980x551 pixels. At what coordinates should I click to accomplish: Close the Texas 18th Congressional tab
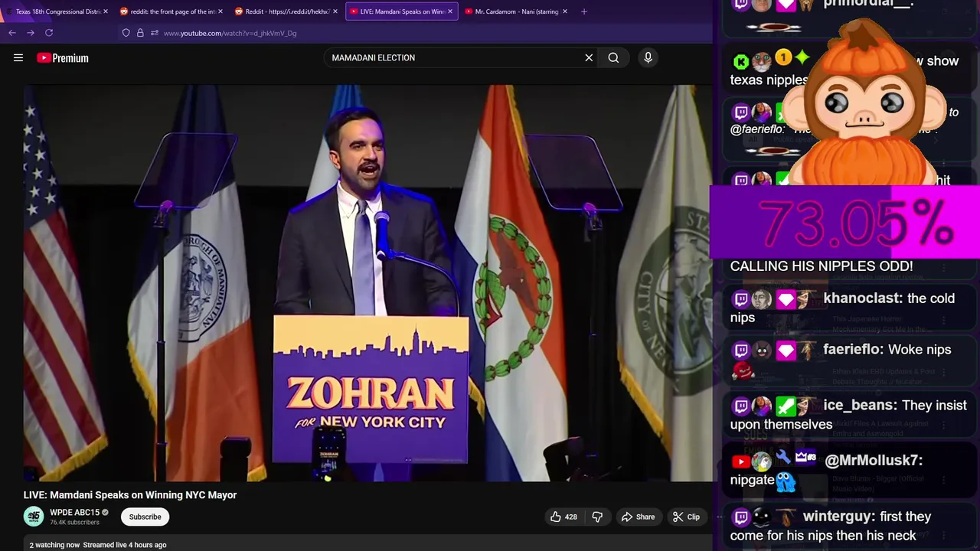105,11
